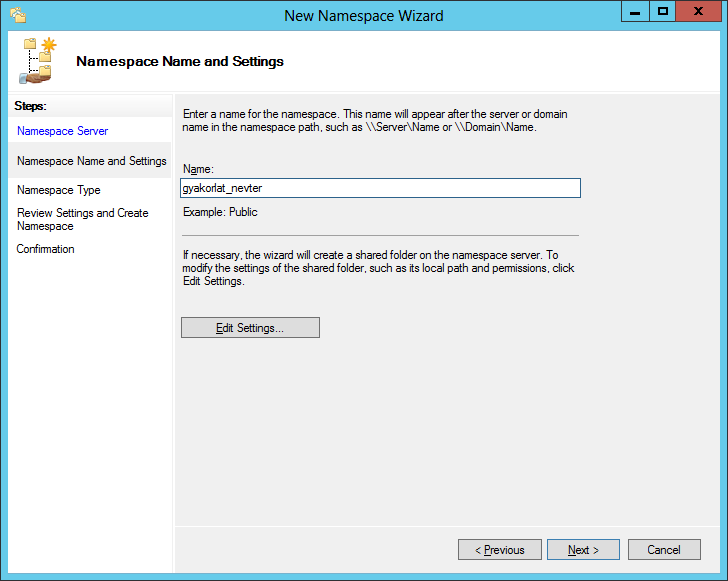
Task: Select the Namespace Server step link
Action: [x=62, y=131]
